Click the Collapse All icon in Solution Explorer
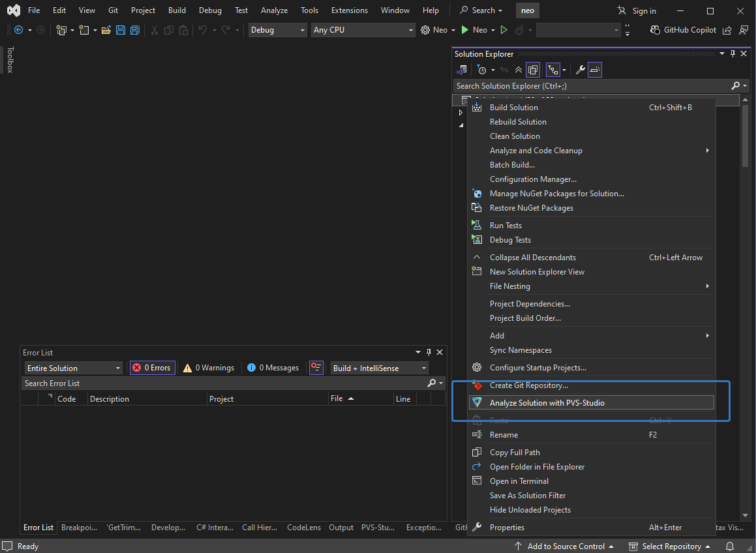The width and height of the screenshot is (756, 553). 519,70
